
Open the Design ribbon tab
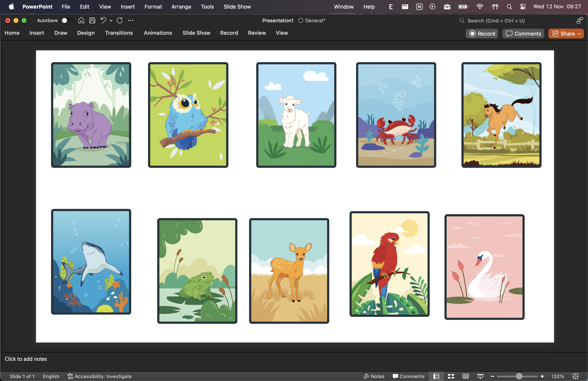86,33
